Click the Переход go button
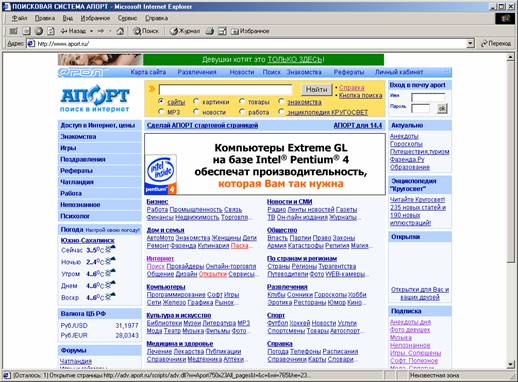The height and width of the screenshot is (382, 518). coord(496,43)
